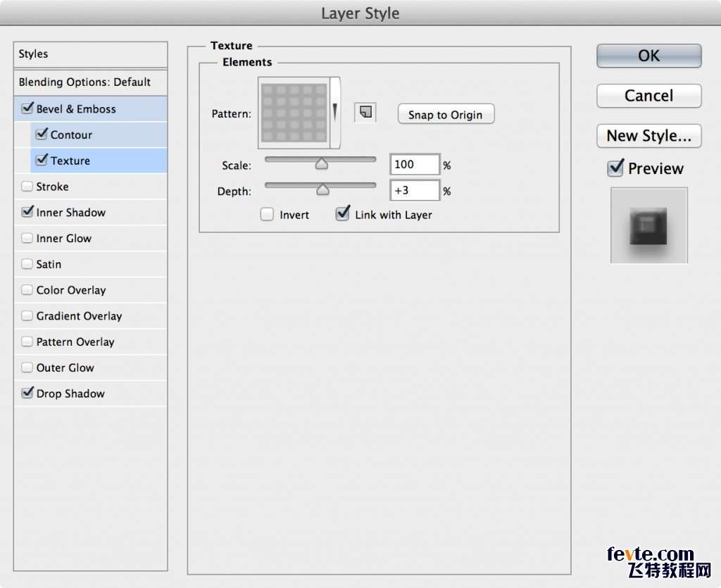Toggle the Preview checkbox
The width and height of the screenshot is (721, 588).
pyautogui.click(x=615, y=168)
